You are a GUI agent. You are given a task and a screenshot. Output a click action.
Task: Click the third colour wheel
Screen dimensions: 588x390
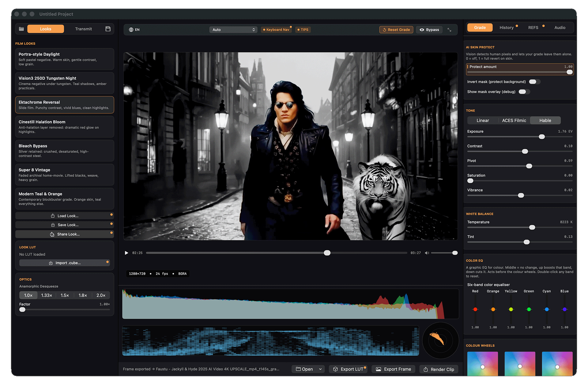557,364
